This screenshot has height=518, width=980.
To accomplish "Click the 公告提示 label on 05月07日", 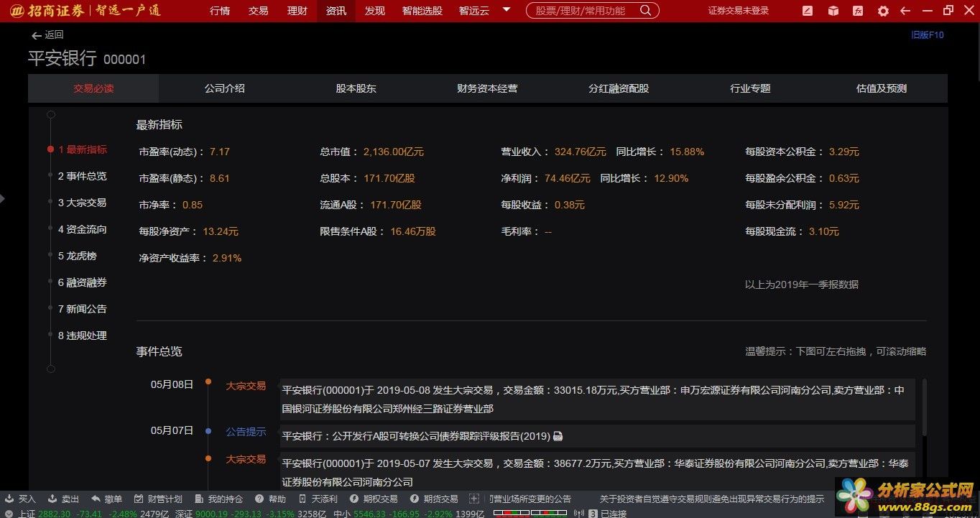I will tap(246, 432).
